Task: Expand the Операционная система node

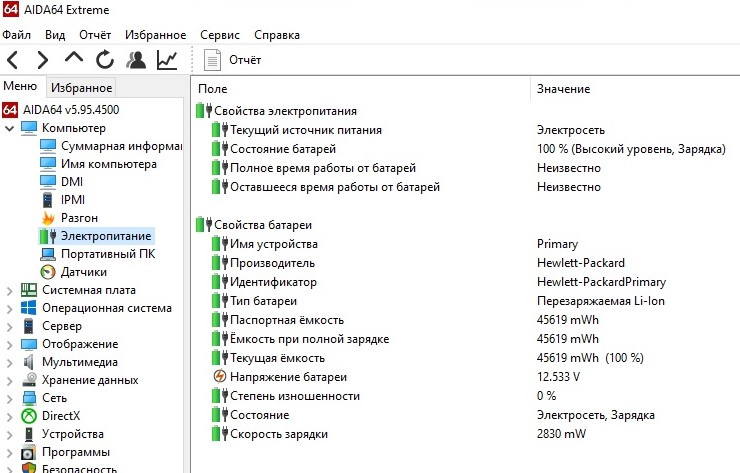Action: (9, 308)
